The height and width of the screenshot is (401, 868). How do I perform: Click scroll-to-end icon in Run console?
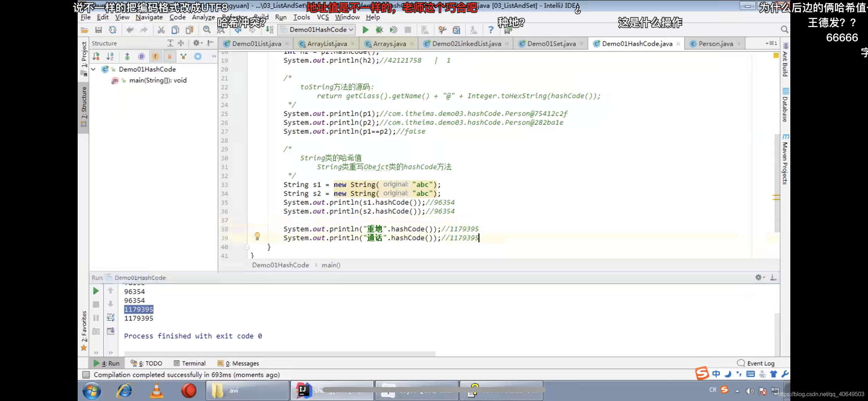tap(110, 331)
